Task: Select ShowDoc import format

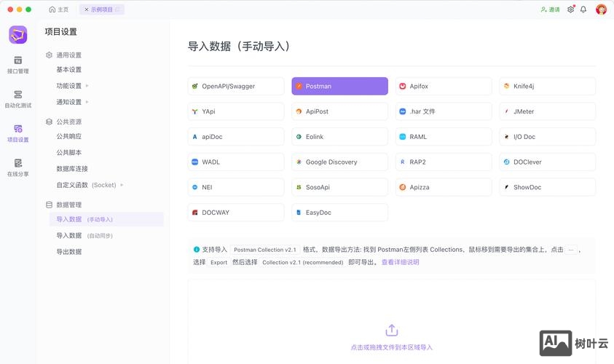Action: 548,187
